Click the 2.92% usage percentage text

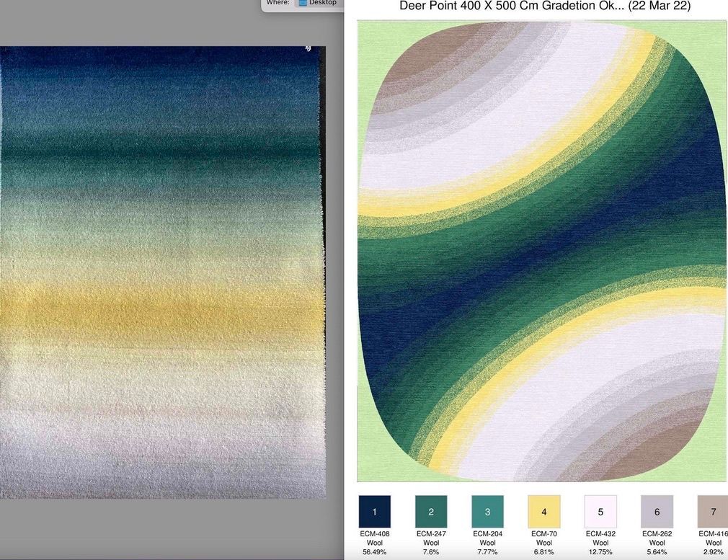tap(713, 552)
